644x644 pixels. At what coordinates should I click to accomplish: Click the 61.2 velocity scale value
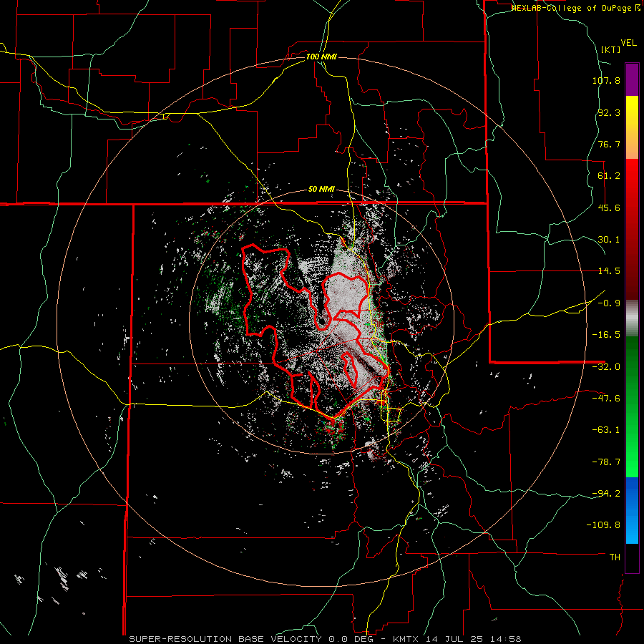609,176
